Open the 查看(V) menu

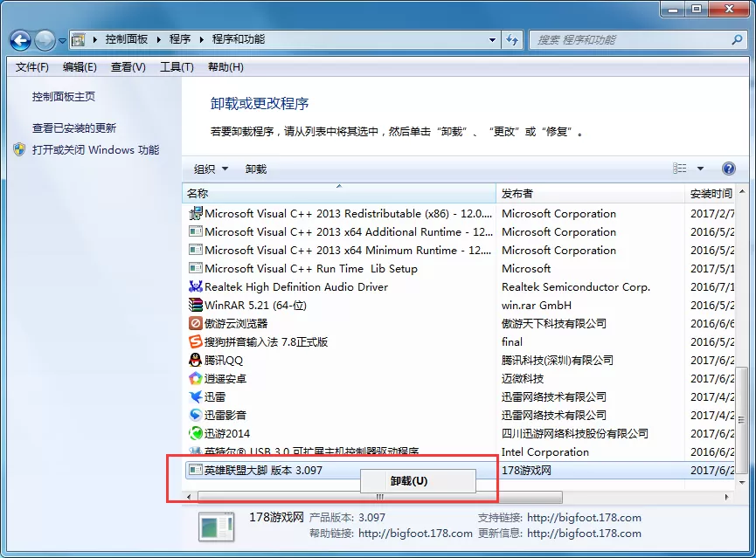(128, 67)
